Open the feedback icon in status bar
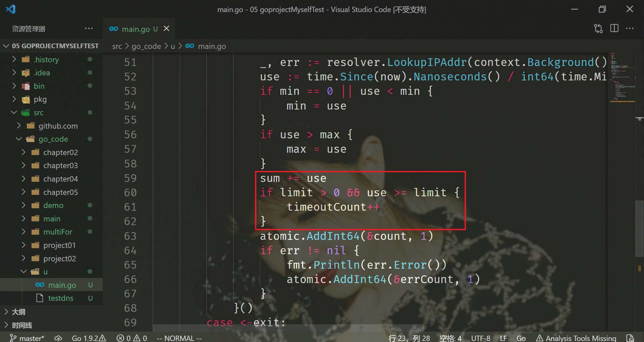This screenshot has width=644, height=342. point(630,338)
